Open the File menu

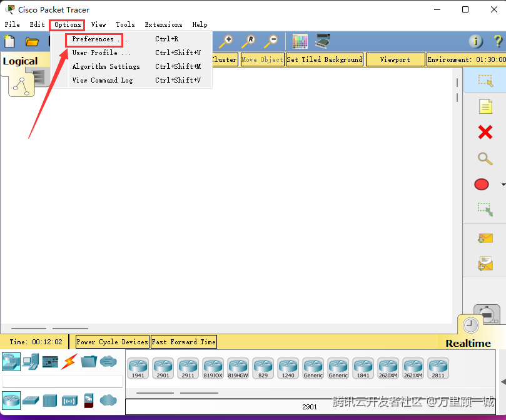(x=13, y=24)
